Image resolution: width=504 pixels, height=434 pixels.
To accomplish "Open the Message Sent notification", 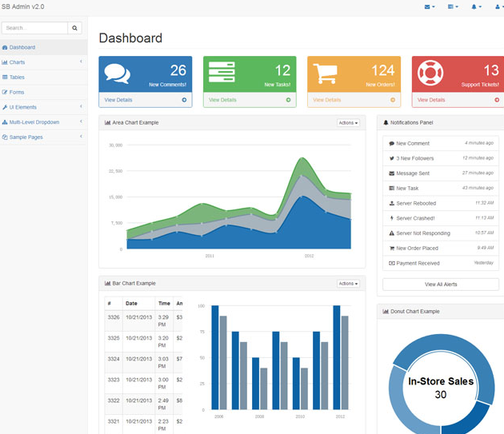I will coord(441,173).
